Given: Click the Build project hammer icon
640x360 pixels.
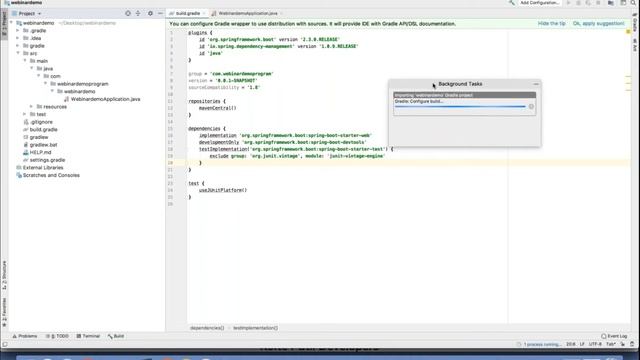Looking at the screenshot, I should [x=511, y=3].
